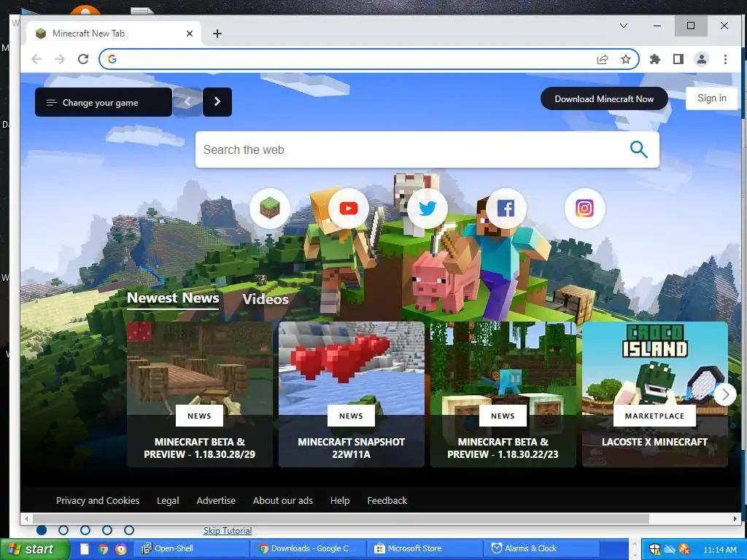747x560 pixels.
Task: Share this page via the share icon
Action: pos(602,59)
